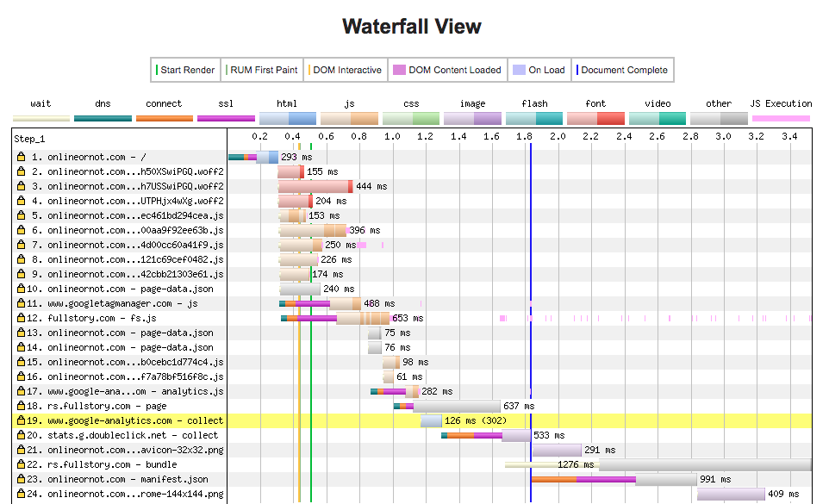The image size is (829, 504).
Task: Click the font legend color bar
Action: [595, 118]
